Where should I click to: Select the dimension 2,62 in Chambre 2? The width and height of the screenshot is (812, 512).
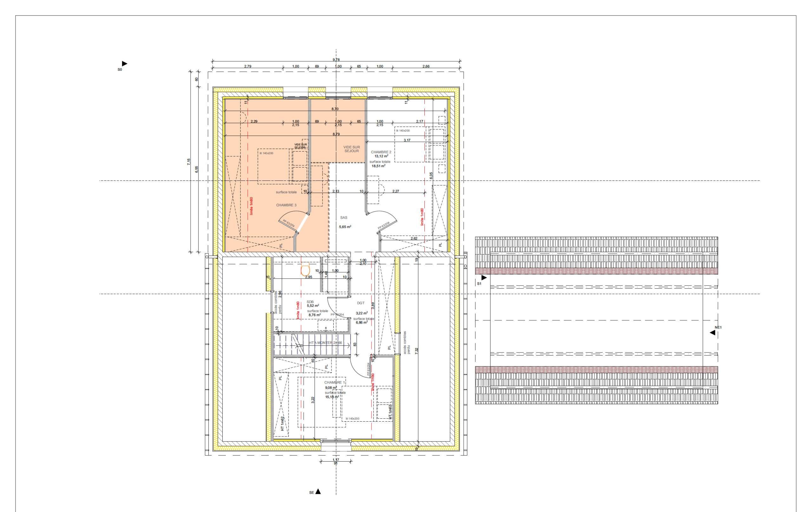tap(414, 239)
